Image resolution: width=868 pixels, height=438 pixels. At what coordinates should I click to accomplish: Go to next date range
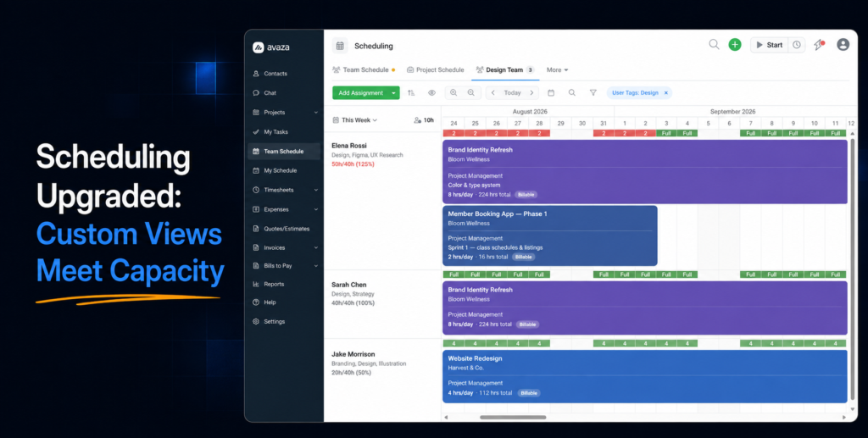pos(531,93)
